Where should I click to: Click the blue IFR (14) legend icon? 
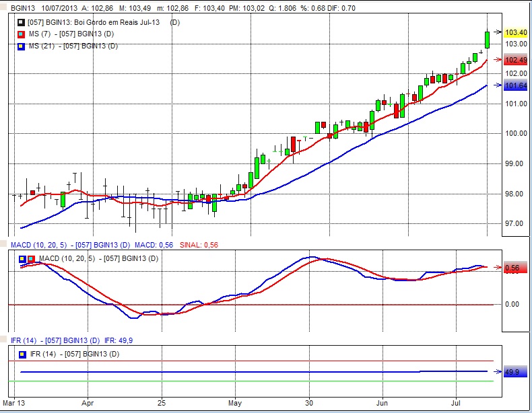pyautogui.click(x=23, y=354)
